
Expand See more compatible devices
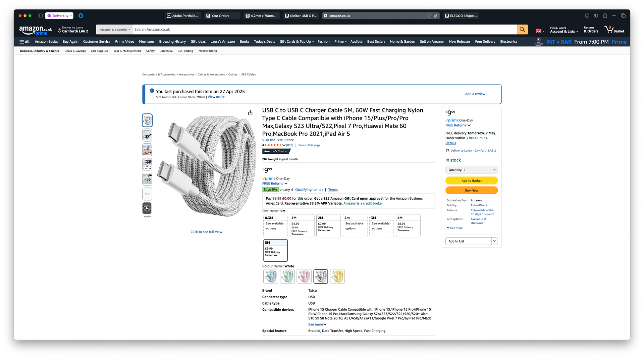click(317, 324)
